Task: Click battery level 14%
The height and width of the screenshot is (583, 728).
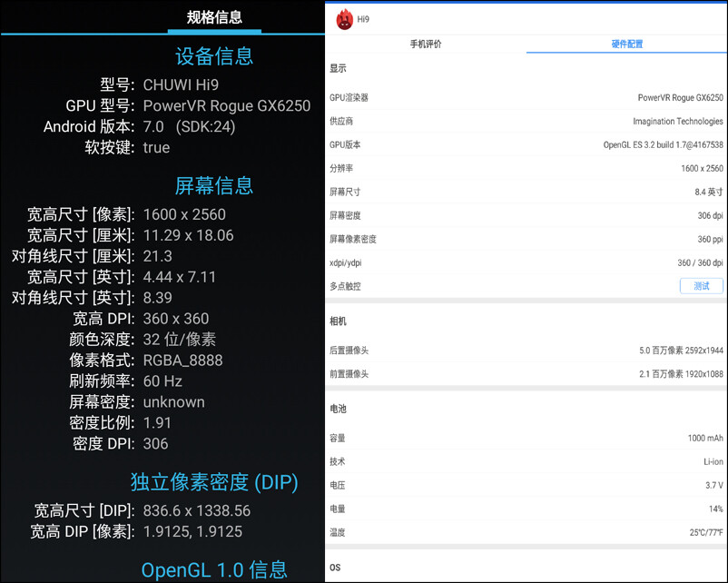Action: (x=716, y=509)
